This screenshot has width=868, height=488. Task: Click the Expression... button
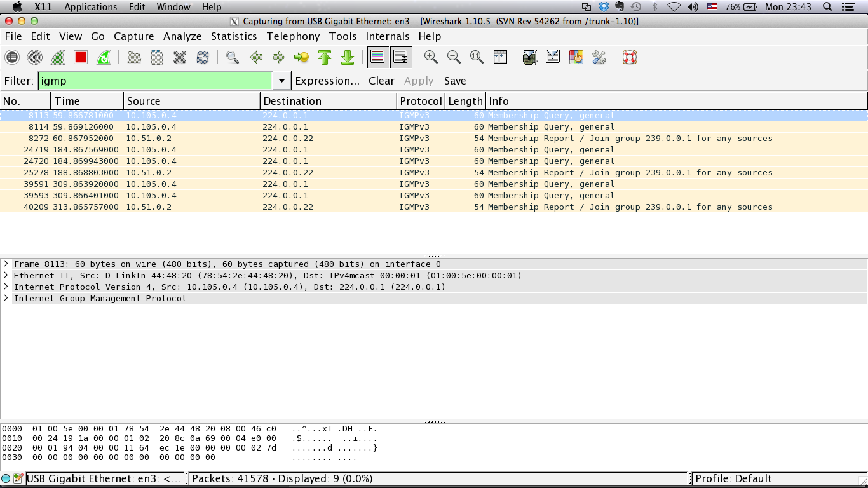click(x=327, y=81)
